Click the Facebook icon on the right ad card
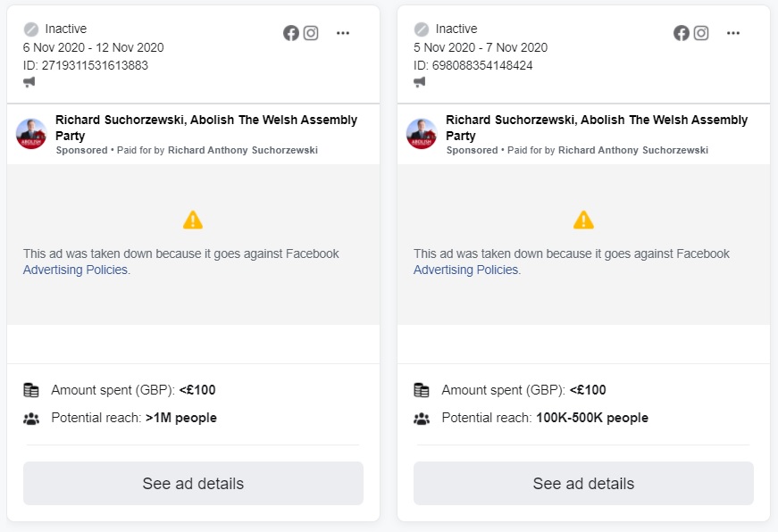 coord(682,33)
